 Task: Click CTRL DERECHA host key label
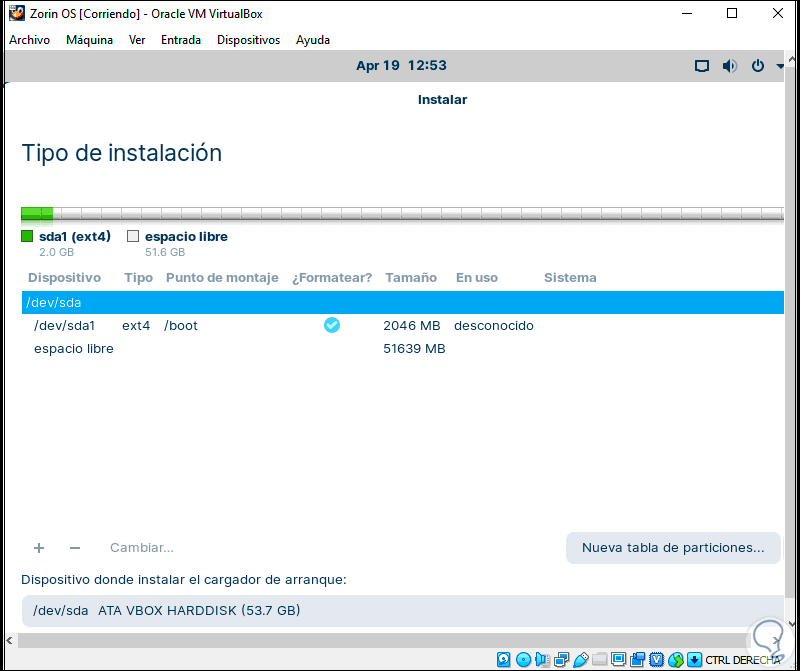tap(743, 660)
